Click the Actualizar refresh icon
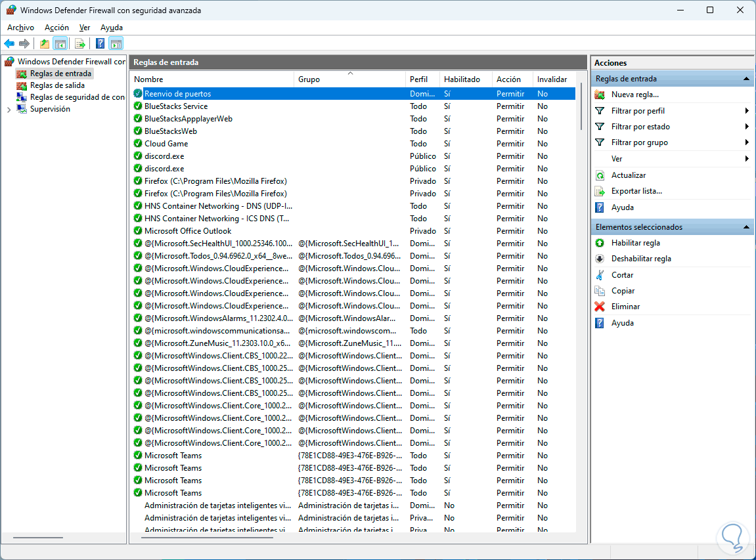Screen dimensions: 756x560 point(600,175)
